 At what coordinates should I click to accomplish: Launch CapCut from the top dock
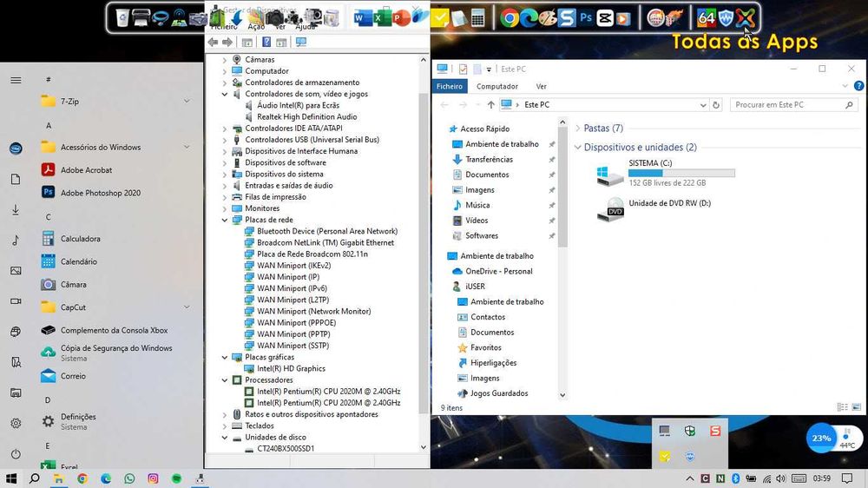tap(604, 18)
